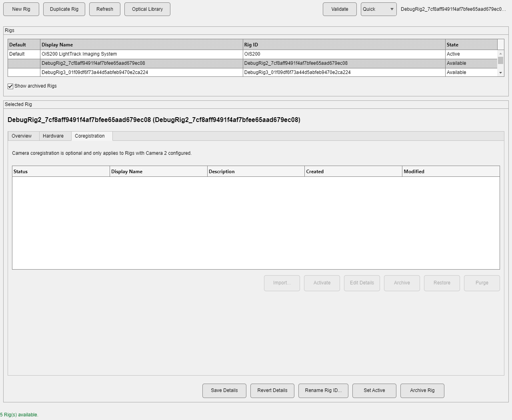This screenshot has height=420, width=512.
Task: Click the Activate coregistration button
Action: coord(322,283)
